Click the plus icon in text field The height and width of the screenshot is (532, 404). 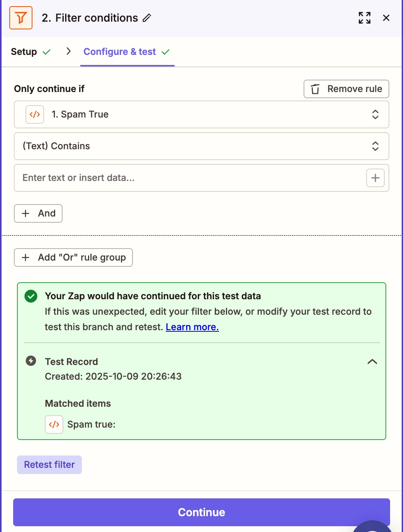375,178
